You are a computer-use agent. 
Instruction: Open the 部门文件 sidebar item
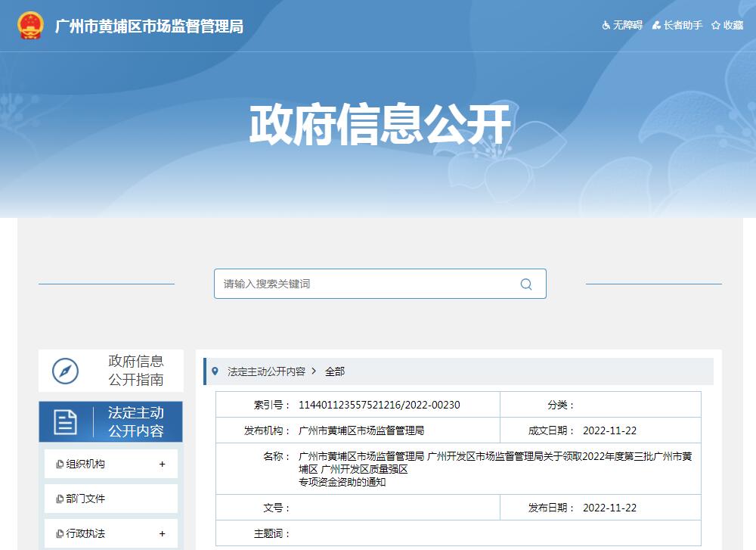pyautogui.click(x=85, y=499)
